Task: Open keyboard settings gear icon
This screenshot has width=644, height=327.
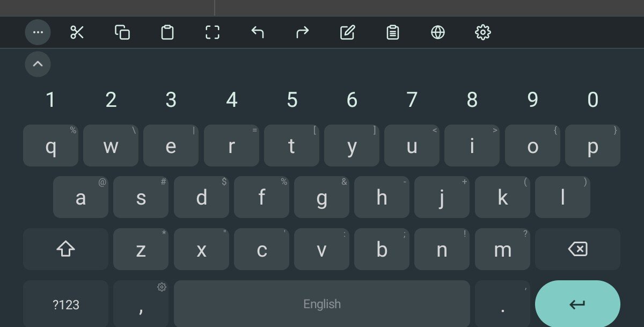Action: click(483, 32)
